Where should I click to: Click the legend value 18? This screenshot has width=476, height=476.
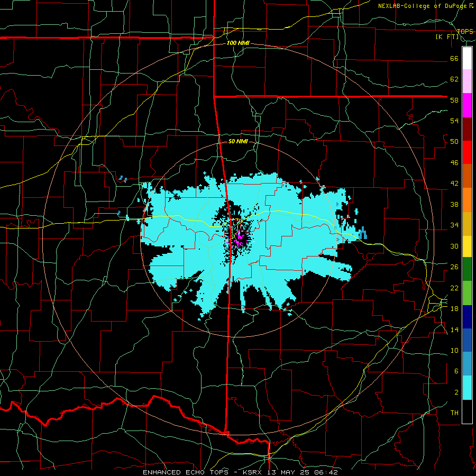[454, 308]
